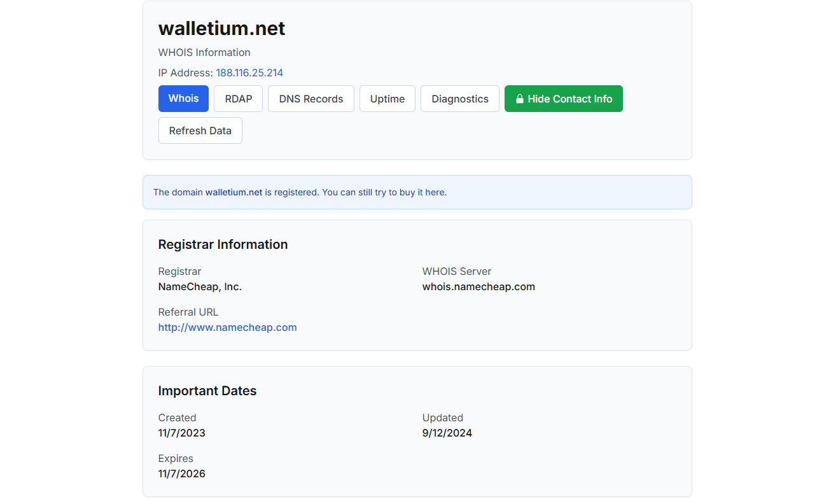824x504 pixels.
Task: Click the Updated date 9/12/2024
Action: (x=447, y=433)
